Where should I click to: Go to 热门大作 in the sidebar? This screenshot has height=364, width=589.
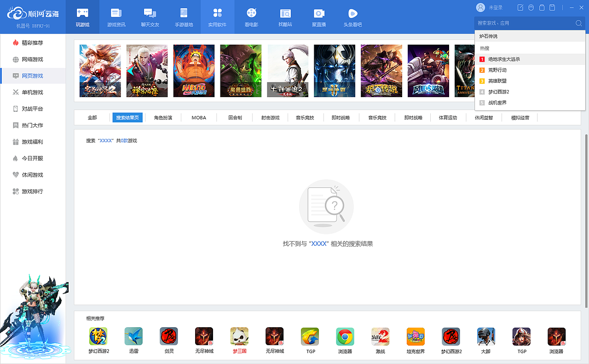pos(33,125)
